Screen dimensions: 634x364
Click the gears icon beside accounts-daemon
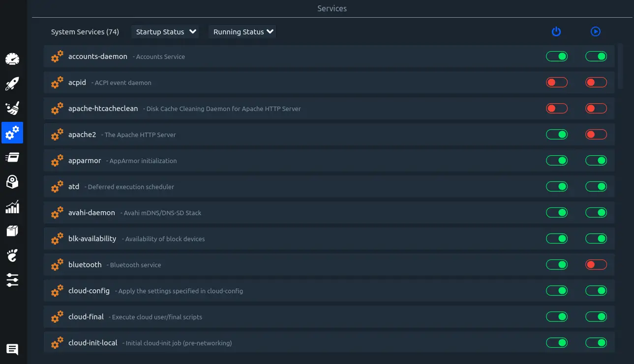(x=57, y=56)
